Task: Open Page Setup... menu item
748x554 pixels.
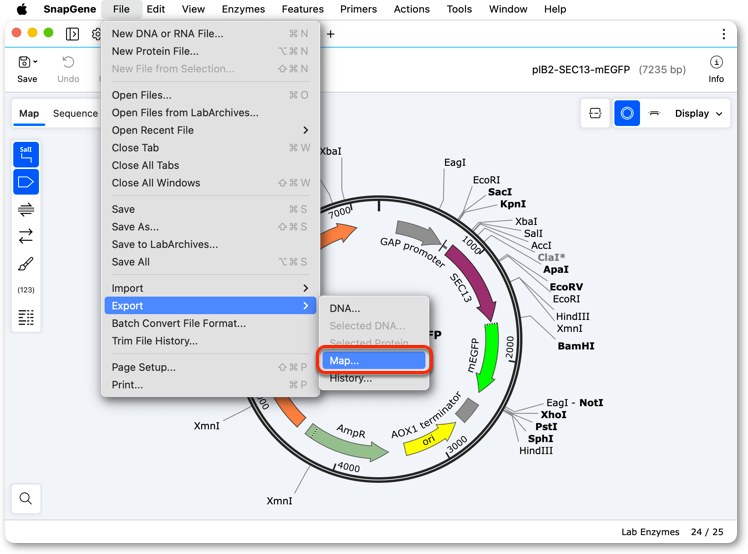Action: (210, 367)
